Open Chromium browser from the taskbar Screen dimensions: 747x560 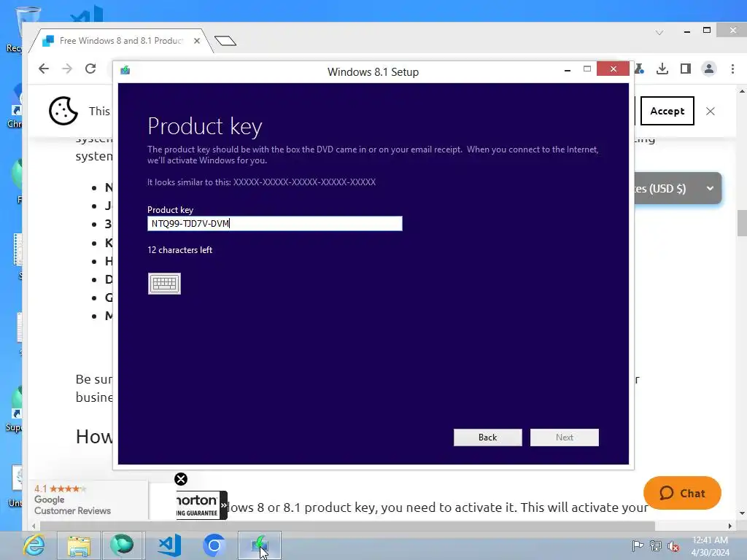(x=214, y=545)
